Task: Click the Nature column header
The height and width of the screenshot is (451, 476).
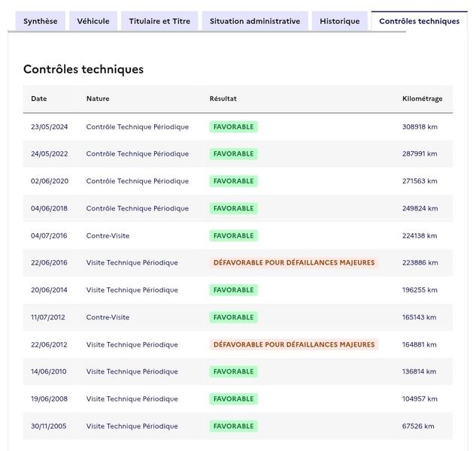Action: (x=98, y=98)
